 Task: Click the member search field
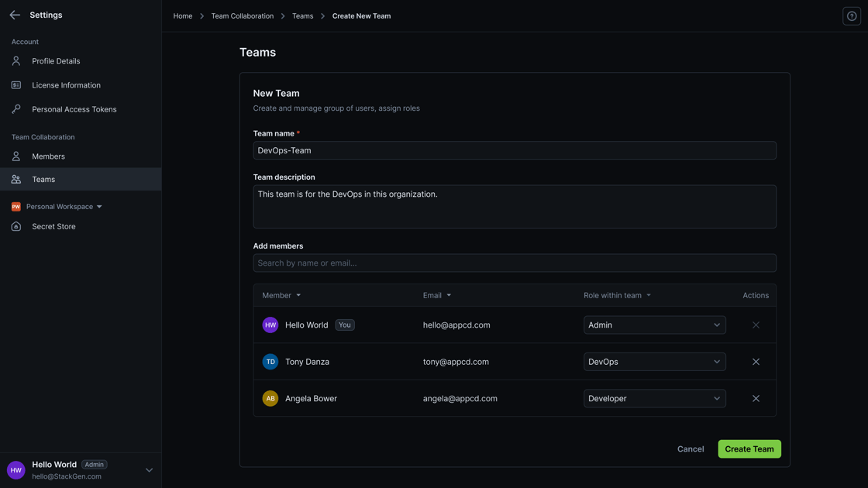point(514,263)
